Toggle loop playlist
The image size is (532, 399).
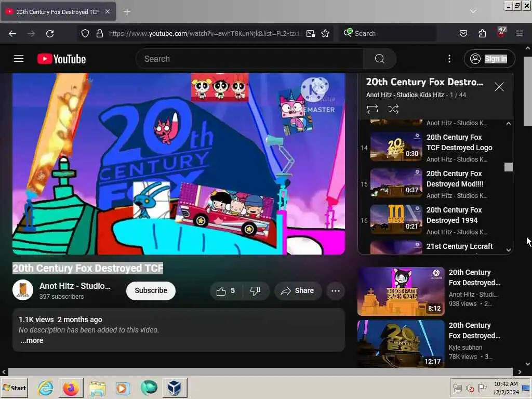pos(372,109)
